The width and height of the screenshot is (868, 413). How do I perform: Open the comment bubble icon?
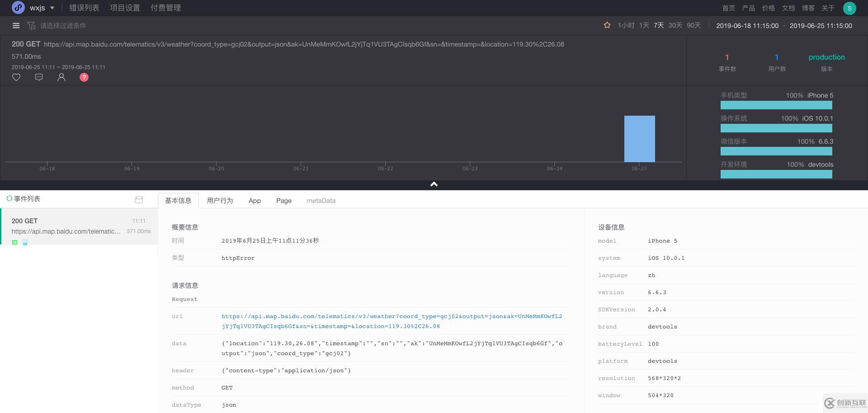tap(39, 77)
